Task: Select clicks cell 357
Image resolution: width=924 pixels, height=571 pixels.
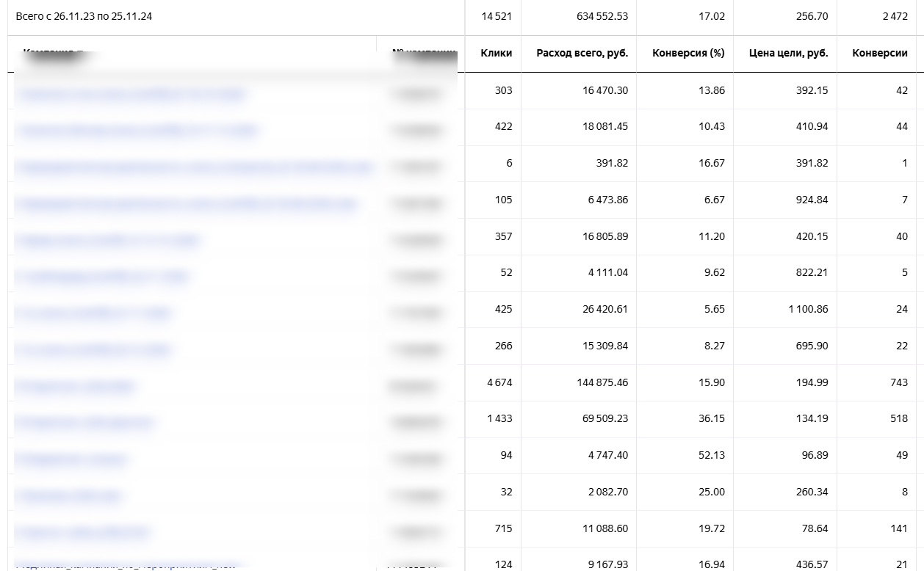Action: pos(504,236)
